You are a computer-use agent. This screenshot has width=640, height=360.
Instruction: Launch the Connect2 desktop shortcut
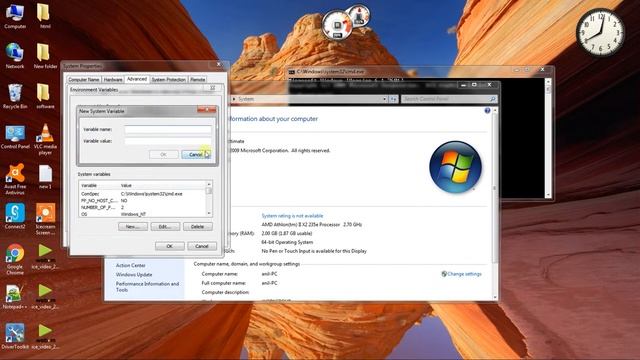click(x=15, y=216)
